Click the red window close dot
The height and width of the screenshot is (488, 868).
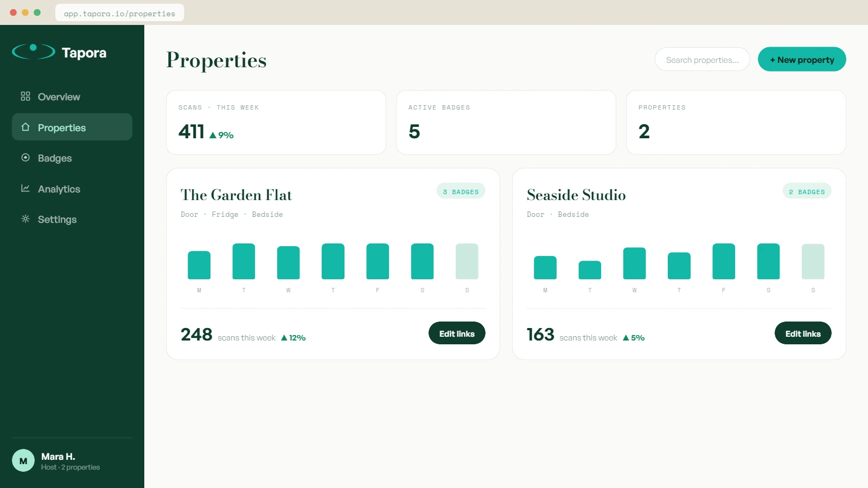click(x=14, y=12)
